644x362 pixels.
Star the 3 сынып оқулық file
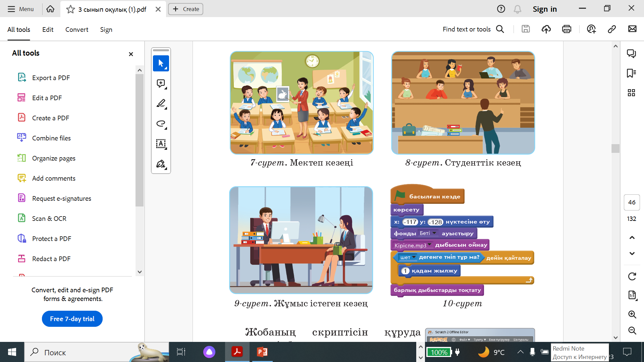coord(70,9)
